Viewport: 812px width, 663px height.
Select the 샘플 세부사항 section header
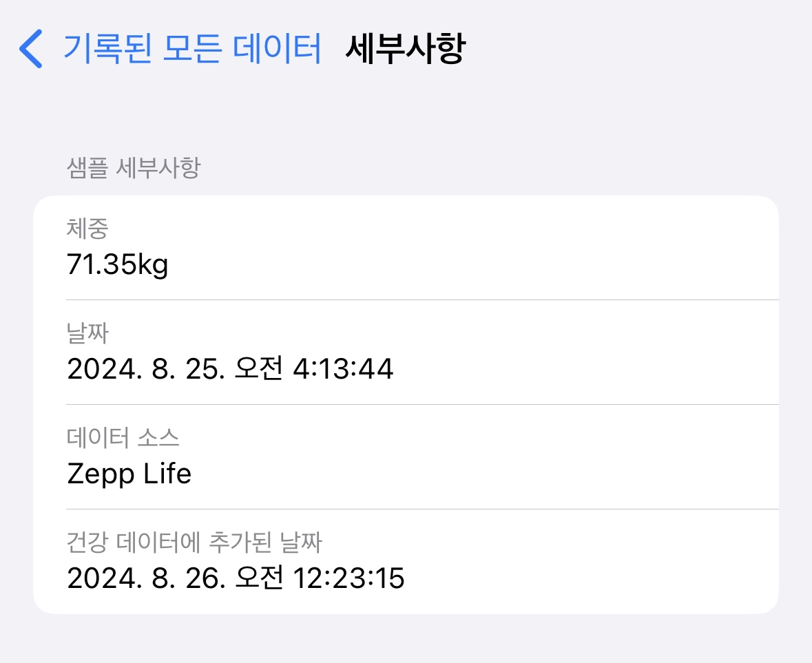[x=133, y=168]
